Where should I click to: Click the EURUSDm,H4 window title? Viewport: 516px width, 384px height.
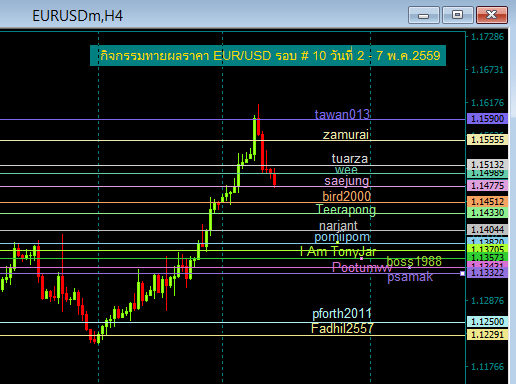78,16
